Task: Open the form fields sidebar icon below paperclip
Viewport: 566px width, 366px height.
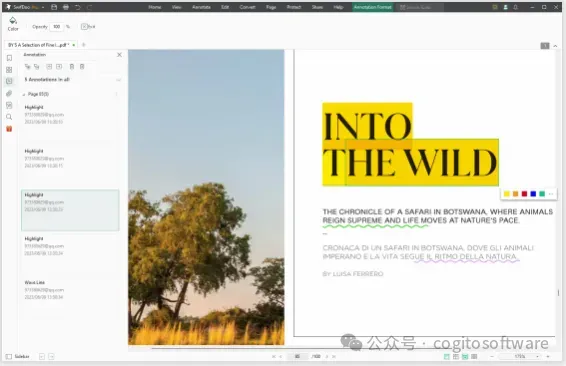Action: click(x=9, y=105)
